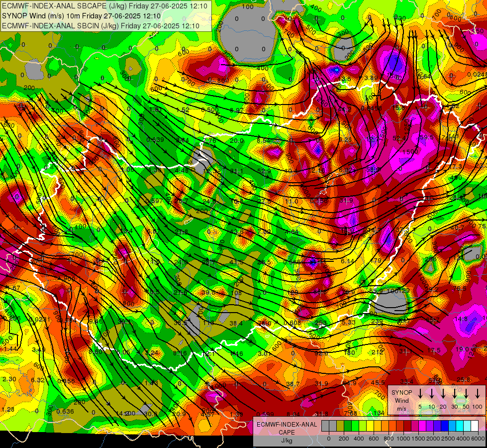Click the wind arrow above 5 m/s

[x=420, y=394]
